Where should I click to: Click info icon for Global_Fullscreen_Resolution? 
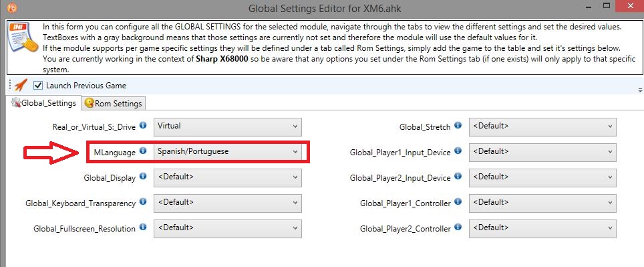(x=143, y=227)
